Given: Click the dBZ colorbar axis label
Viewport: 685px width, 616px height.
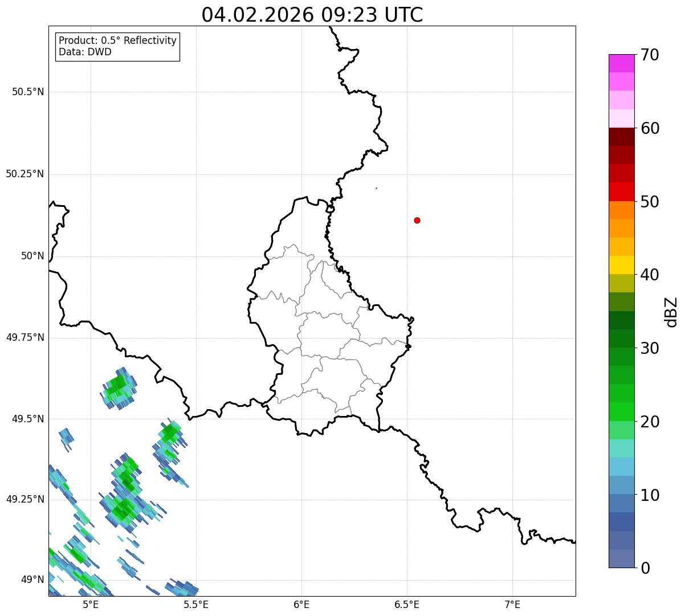Looking at the screenshot, I should click(671, 311).
